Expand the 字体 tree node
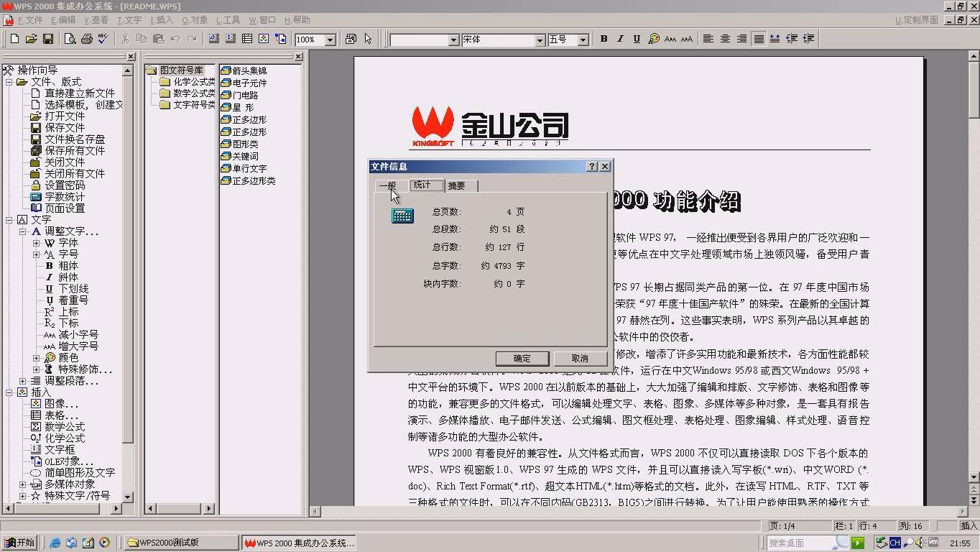The height and width of the screenshot is (552, 980). point(36,243)
